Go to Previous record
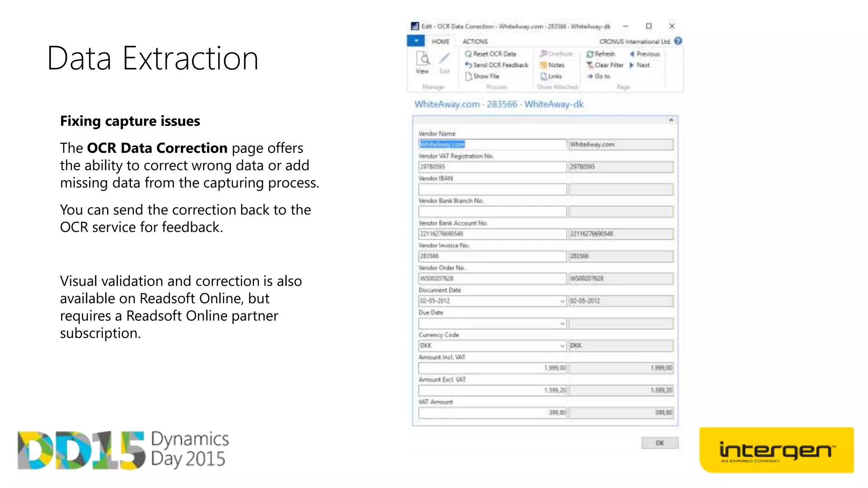The width and height of the screenshot is (868, 488). (x=645, y=54)
